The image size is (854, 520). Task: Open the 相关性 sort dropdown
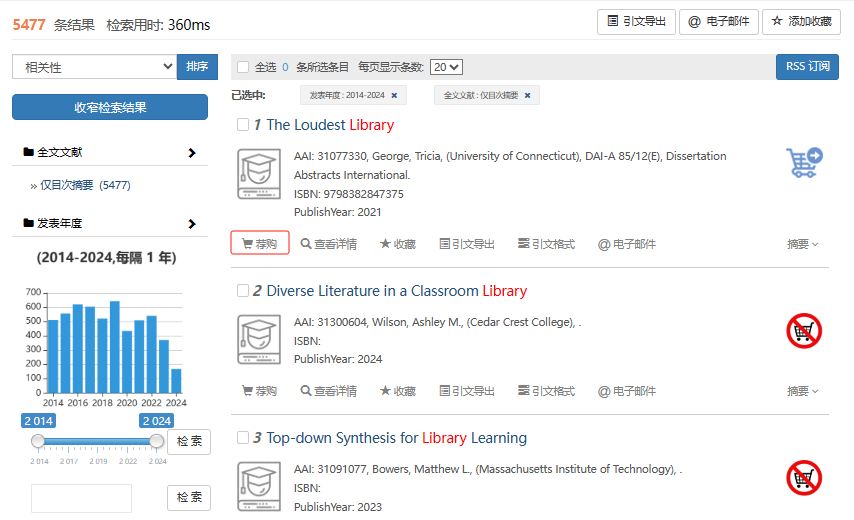coord(94,67)
